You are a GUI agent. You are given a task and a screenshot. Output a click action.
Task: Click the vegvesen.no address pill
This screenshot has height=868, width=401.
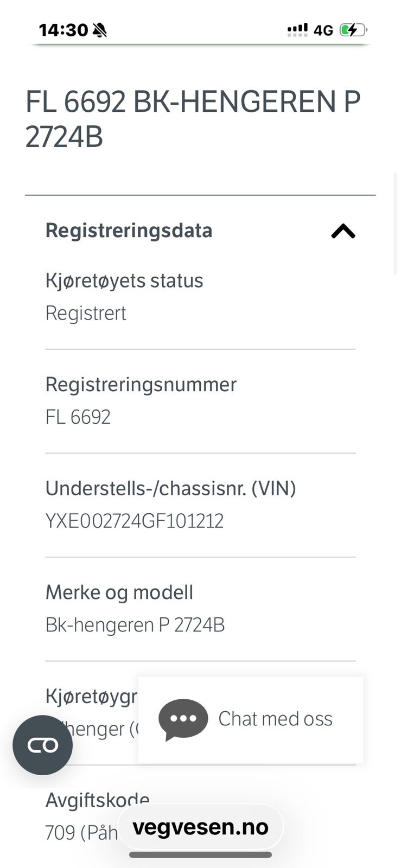click(x=200, y=827)
